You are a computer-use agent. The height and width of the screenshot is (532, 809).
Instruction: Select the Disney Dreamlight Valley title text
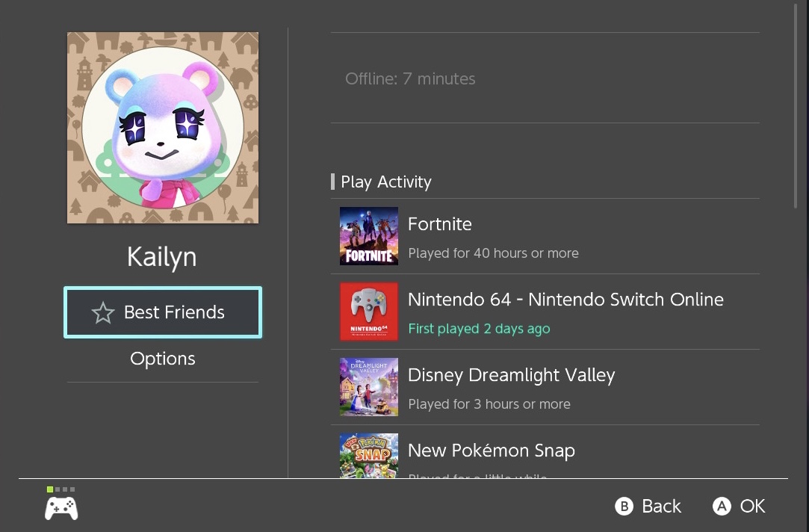pyautogui.click(x=511, y=375)
